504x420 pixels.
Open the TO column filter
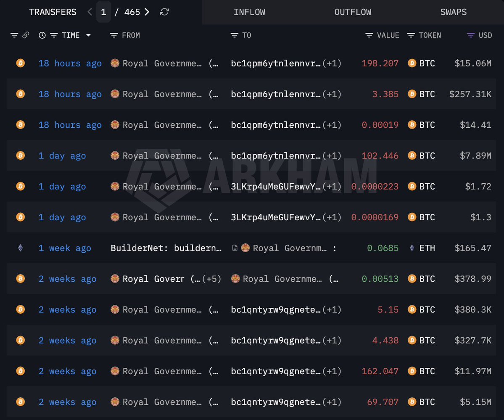[x=234, y=35]
